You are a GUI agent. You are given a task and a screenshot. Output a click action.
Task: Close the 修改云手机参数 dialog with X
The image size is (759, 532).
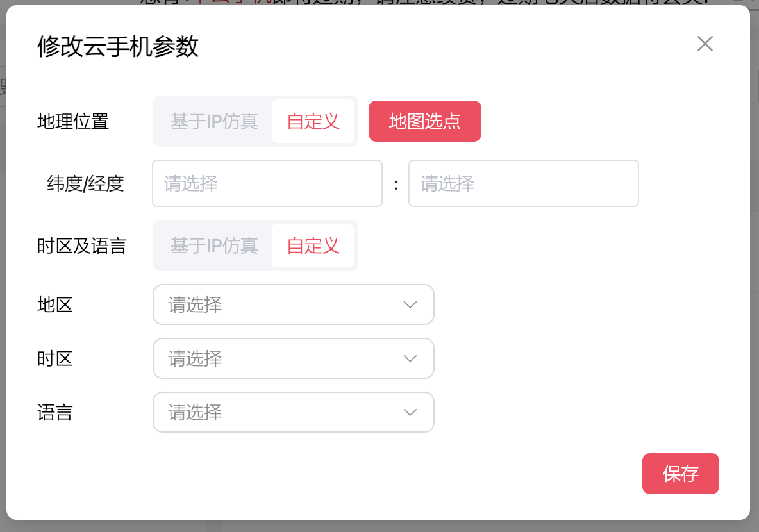coord(705,44)
